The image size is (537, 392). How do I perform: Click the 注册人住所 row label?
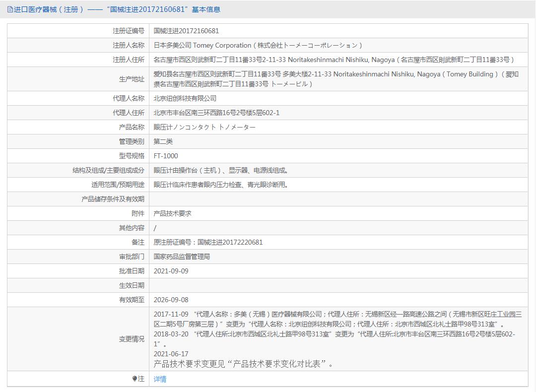pos(129,60)
